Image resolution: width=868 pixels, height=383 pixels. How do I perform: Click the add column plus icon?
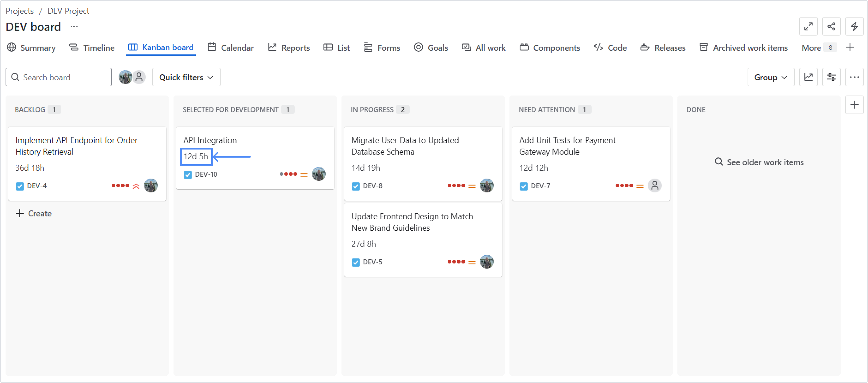click(x=854, y=105)
